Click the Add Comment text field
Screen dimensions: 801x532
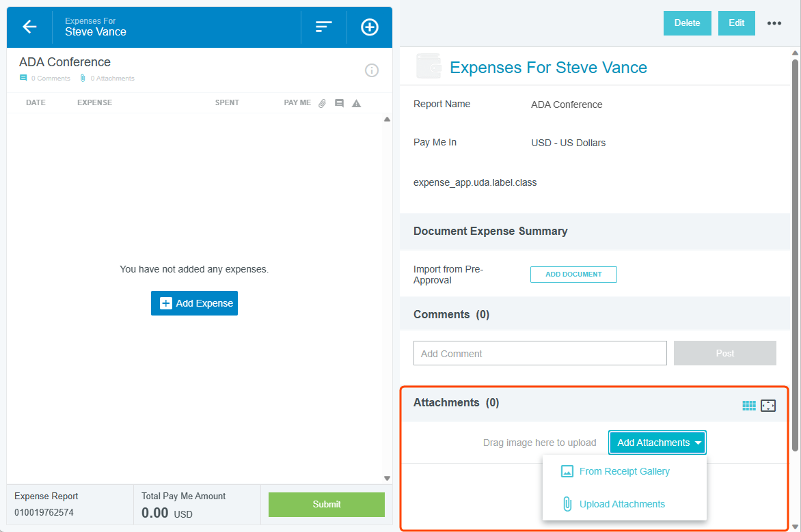(x=539, y=353)
